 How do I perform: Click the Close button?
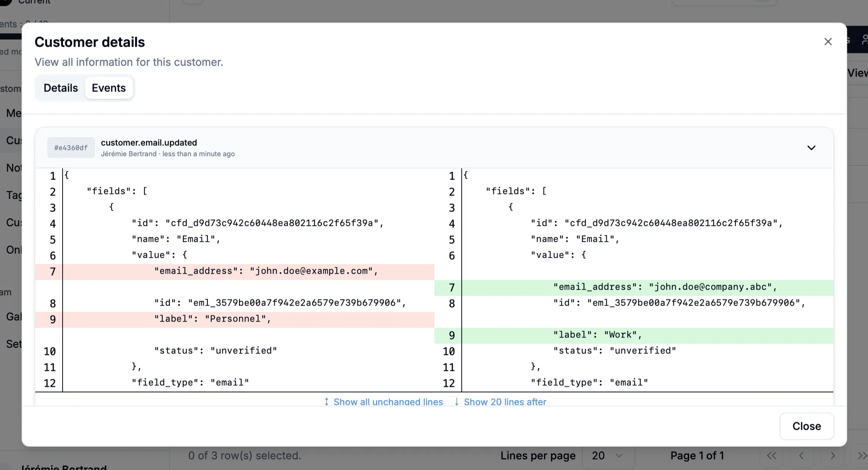click(x=806, y=426)
